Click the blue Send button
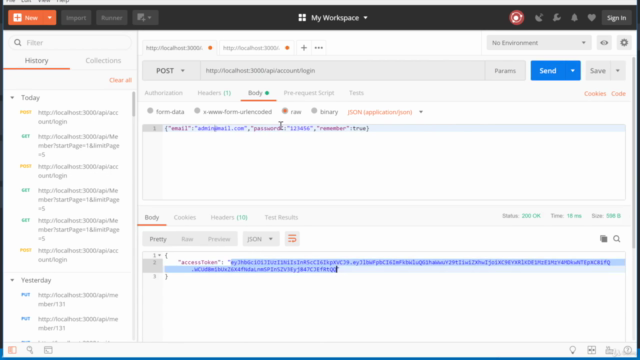The height and width of the screenshot is (360, 640). click(x=547, y=71)
